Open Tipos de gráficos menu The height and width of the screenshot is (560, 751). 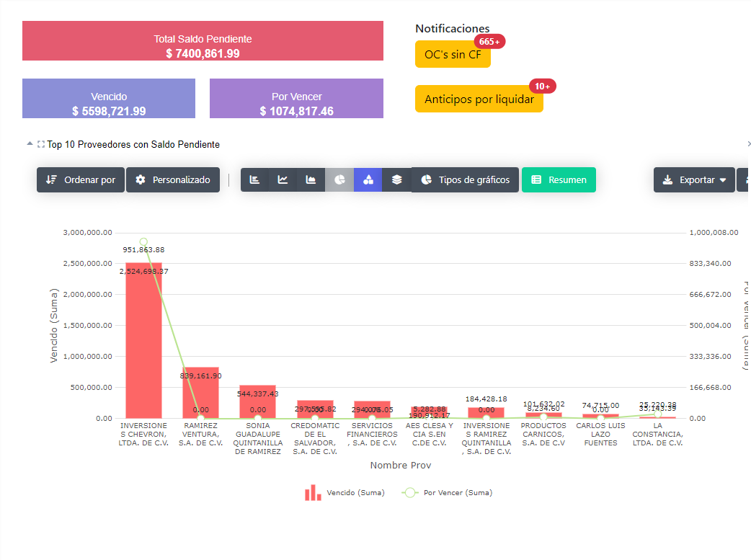[x=465, y=180]
